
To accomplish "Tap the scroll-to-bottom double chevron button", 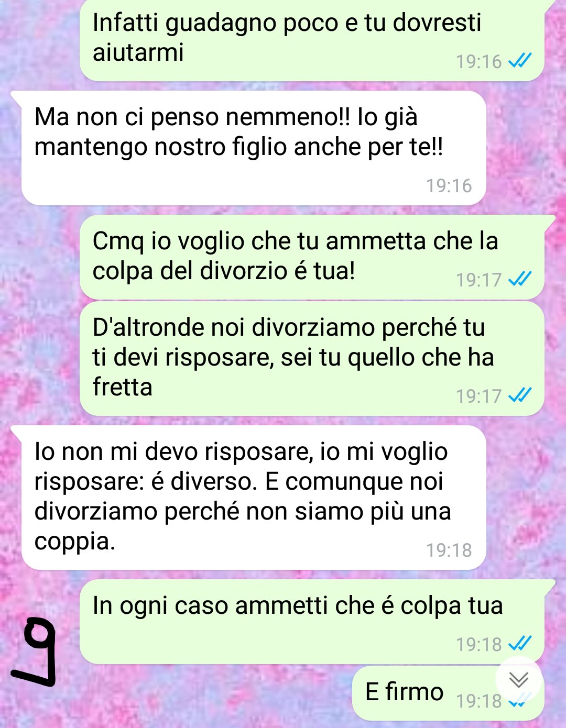I will coord(519,680).
